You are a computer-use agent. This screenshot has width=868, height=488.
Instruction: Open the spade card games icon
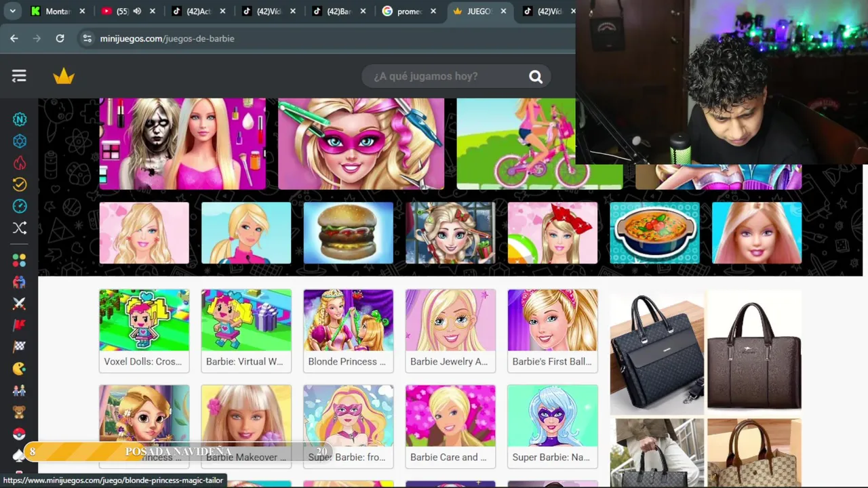(x=20, y=455)
